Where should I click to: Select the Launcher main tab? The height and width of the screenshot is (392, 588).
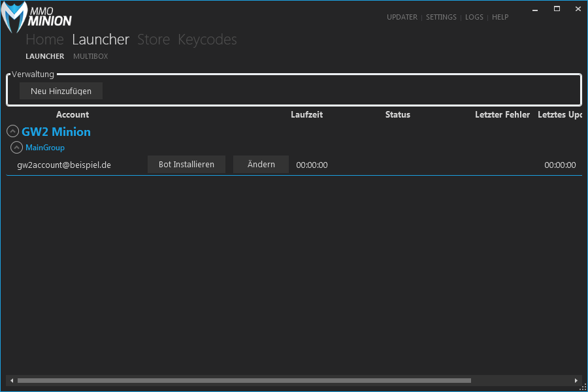[x=101, y=40]
